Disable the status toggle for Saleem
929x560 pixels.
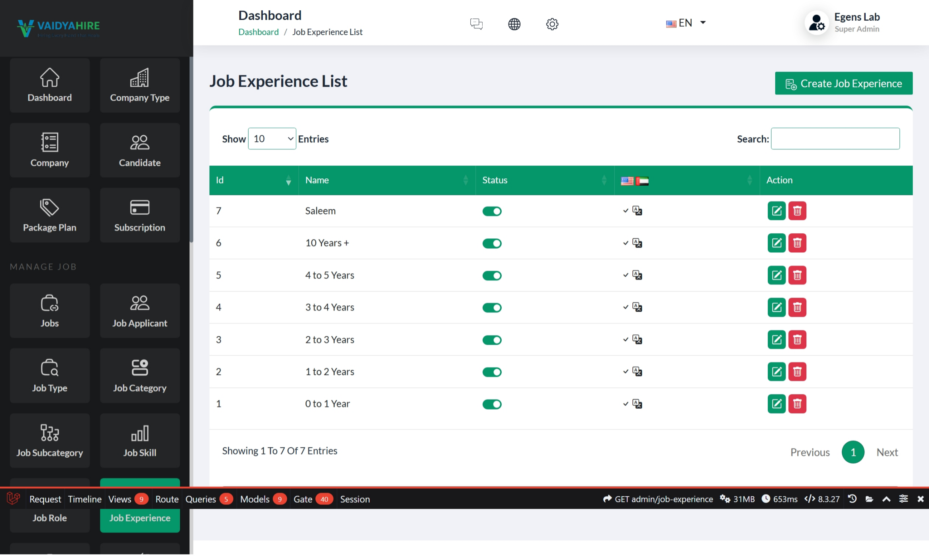point(492,211)
